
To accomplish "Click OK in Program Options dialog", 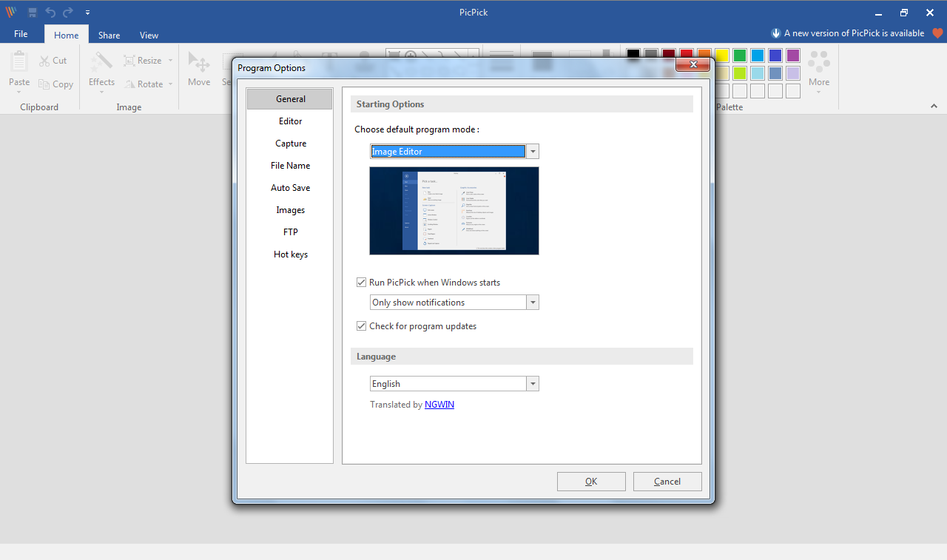I will [591, 482].
